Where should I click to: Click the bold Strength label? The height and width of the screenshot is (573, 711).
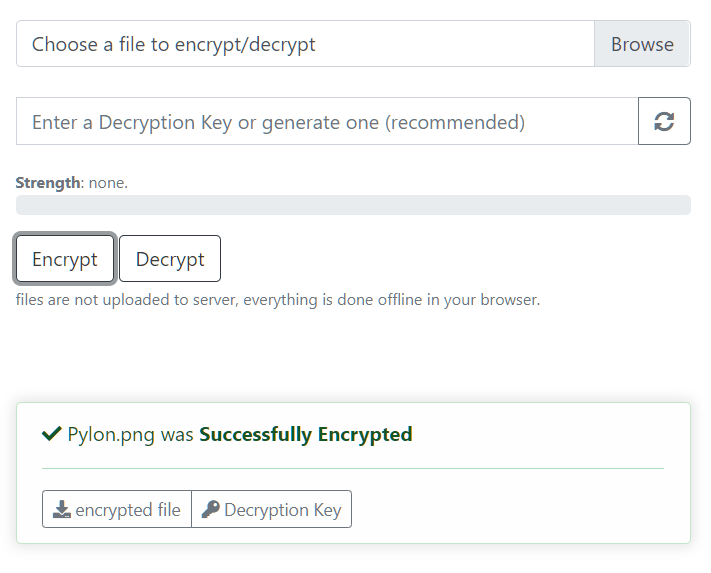[49, 183]
